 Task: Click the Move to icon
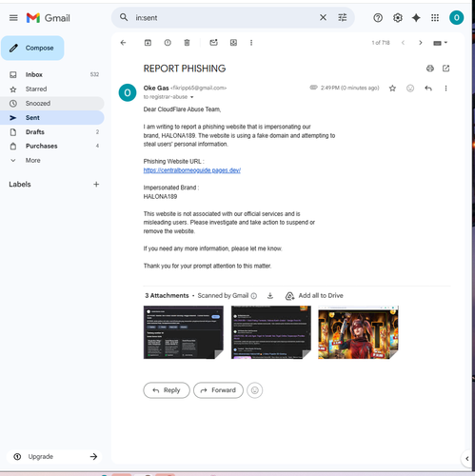[x=233, y=43]
